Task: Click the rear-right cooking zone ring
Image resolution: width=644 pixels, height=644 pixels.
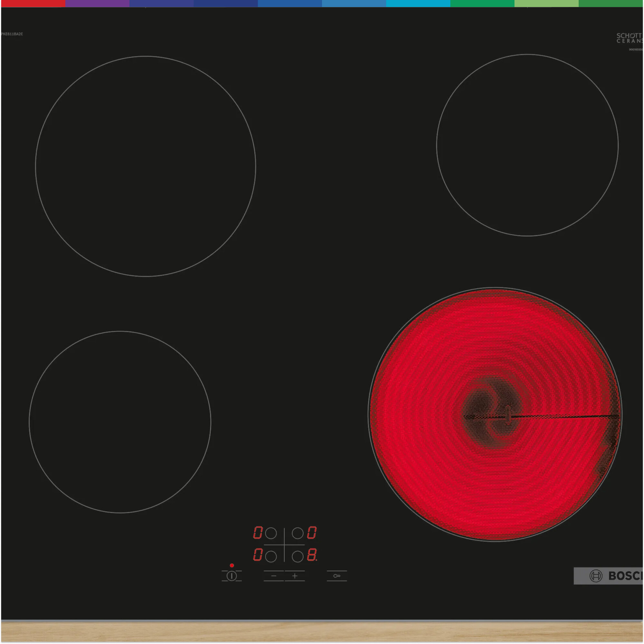Action: 527,145
